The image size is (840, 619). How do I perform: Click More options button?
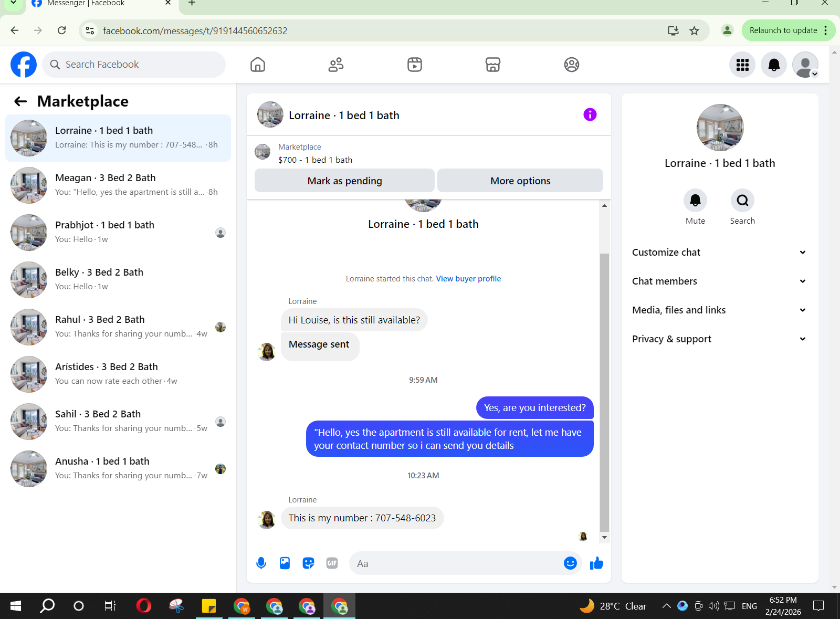point(520,181)
